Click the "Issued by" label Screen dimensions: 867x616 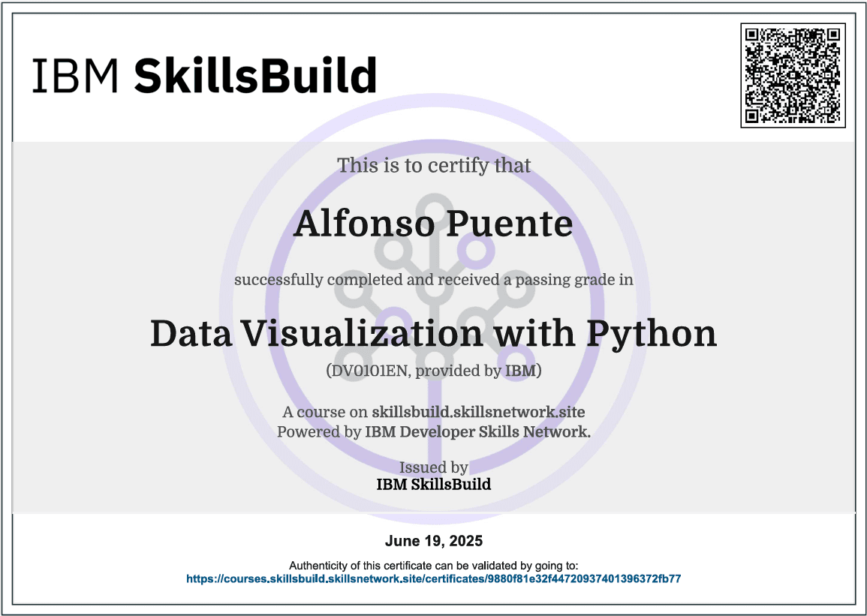point(434,467)
